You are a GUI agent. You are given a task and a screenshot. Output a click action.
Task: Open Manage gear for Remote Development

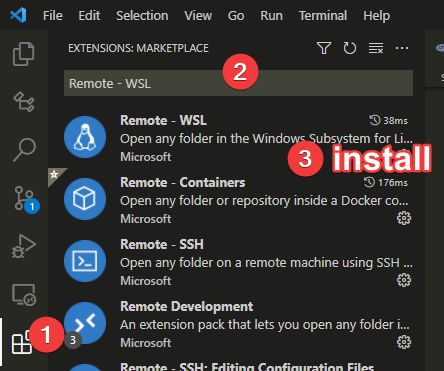click(x=404, y=342)
